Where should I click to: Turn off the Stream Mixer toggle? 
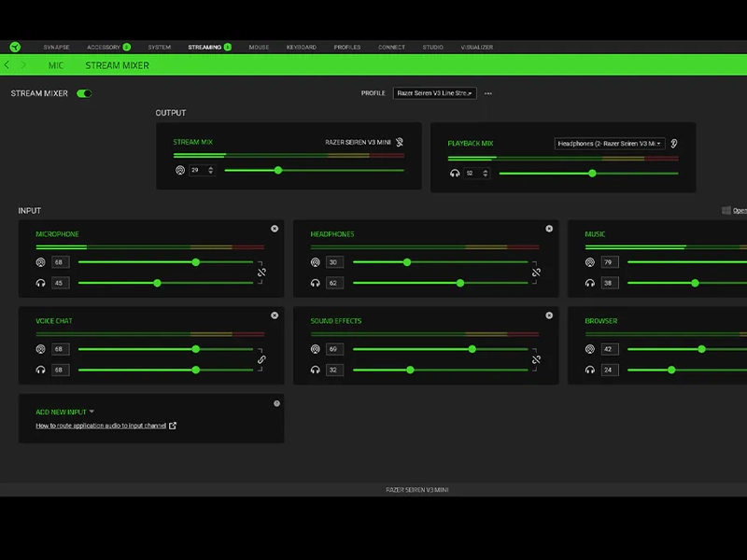(x=84, y=93)
